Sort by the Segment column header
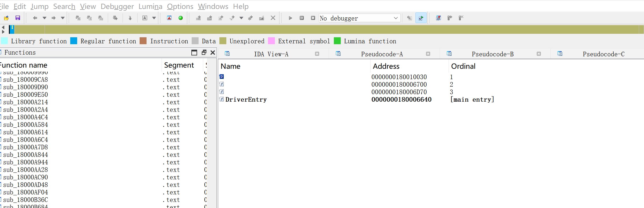The height and width of the screenshot is (208, 644). pyautogui.click(x=182, y=65)
